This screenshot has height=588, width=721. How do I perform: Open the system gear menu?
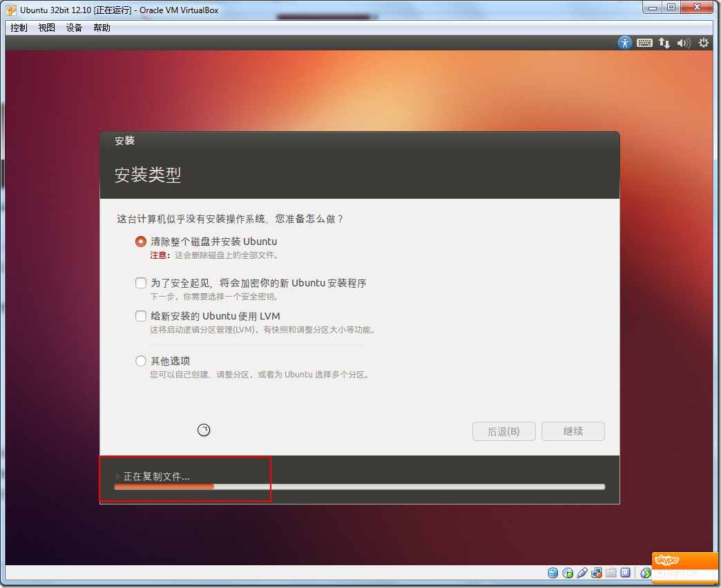(704, 43)
